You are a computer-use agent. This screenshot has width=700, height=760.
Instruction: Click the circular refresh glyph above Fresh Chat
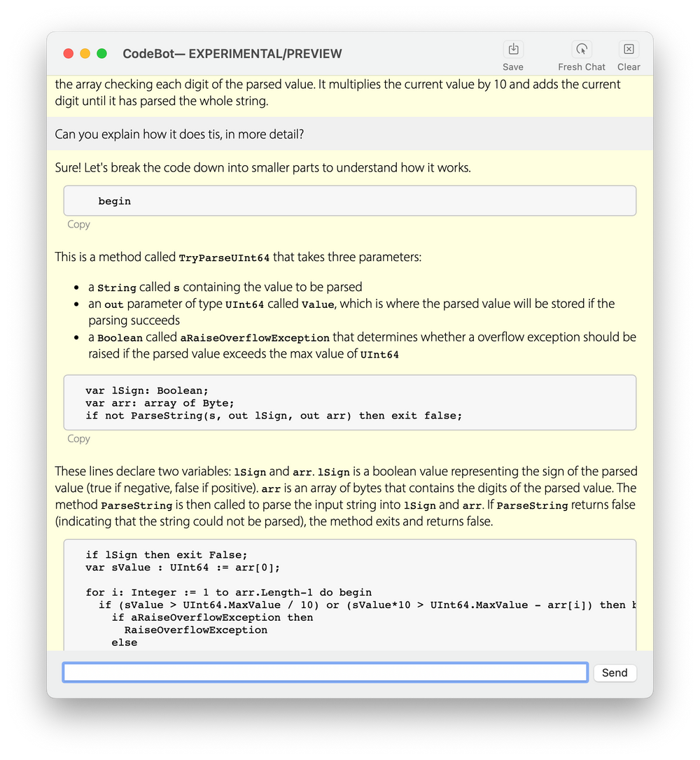coord(581,48)
